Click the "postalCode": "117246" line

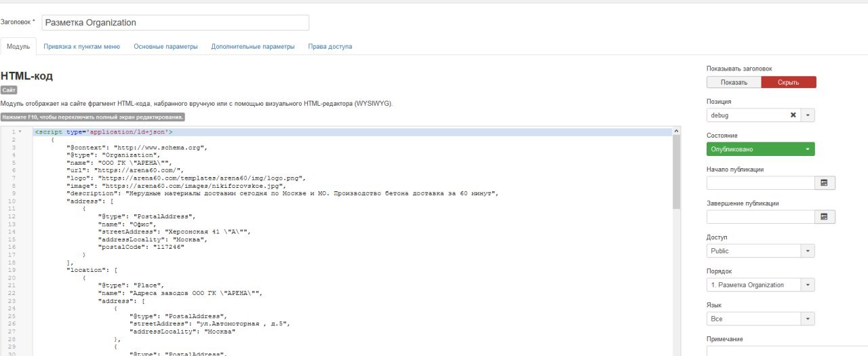(x=141, y=247)
